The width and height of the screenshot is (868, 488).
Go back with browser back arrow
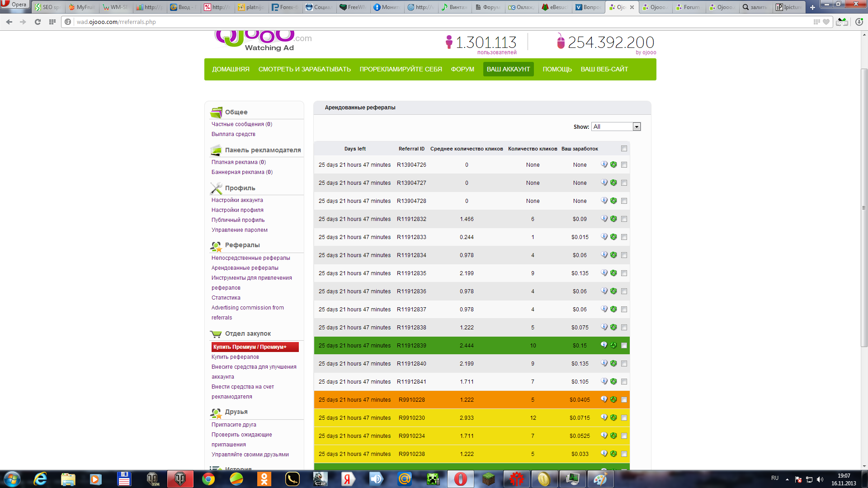click(9, 22)
